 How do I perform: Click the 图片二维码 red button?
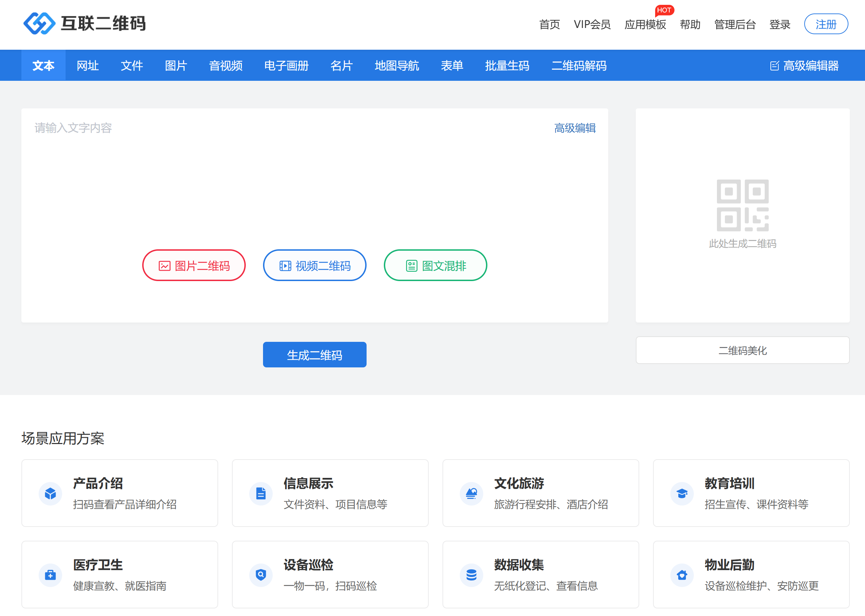click(x=194, y=266)
